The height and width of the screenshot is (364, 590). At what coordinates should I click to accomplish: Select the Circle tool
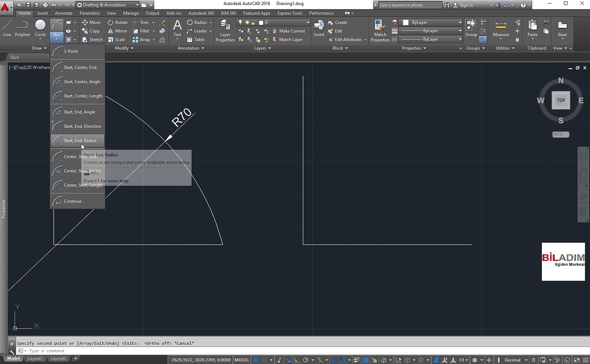point(40,29)
